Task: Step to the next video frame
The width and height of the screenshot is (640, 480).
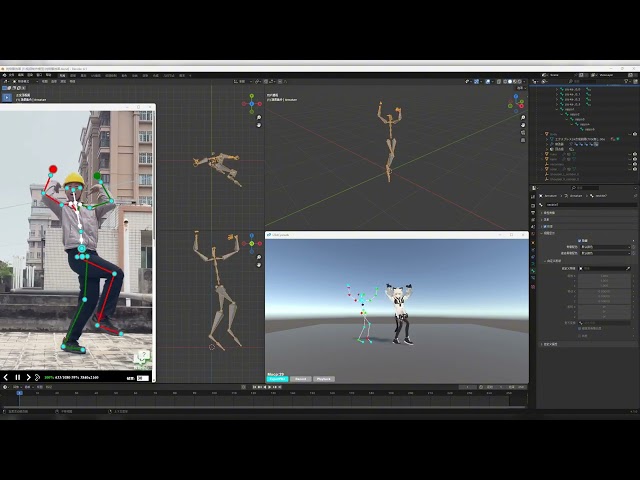Action: click(28, 378)
